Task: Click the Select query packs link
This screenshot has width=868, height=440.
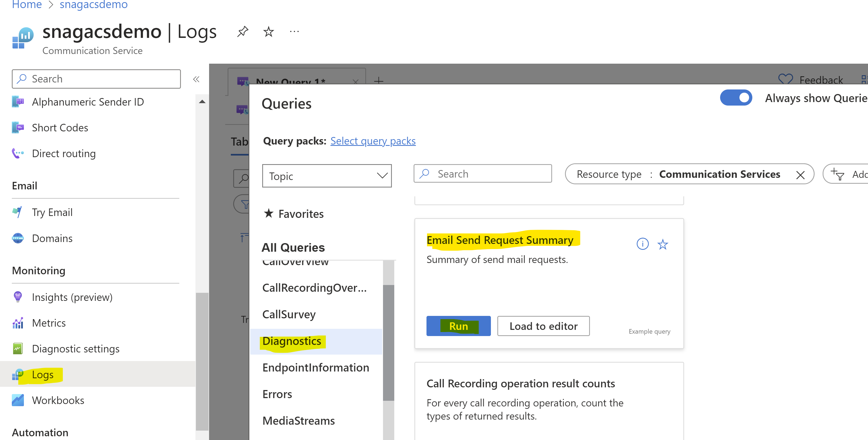Action: point(373,141)
